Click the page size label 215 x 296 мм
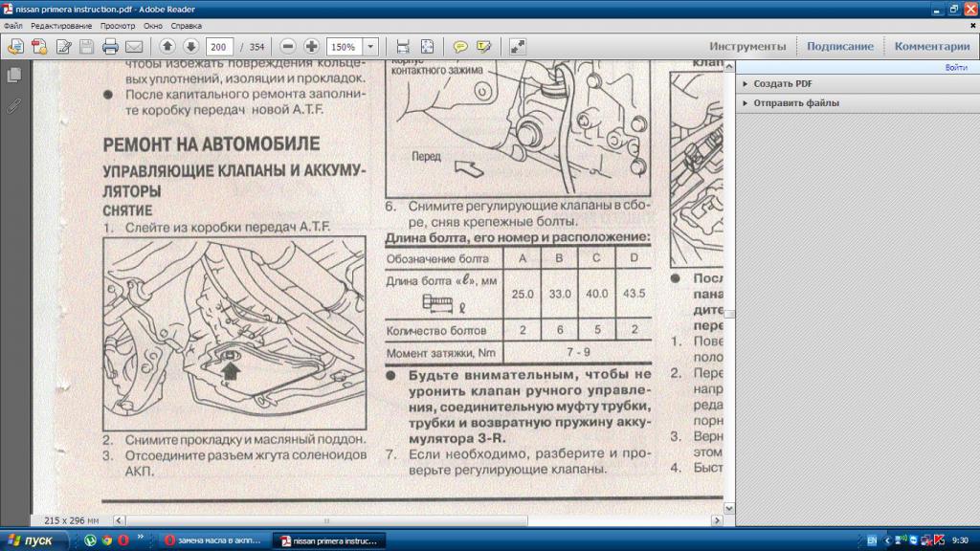Image resolution: width=980 pixels, height=551 pixels. pyautogui.click(x=72, y=520)
